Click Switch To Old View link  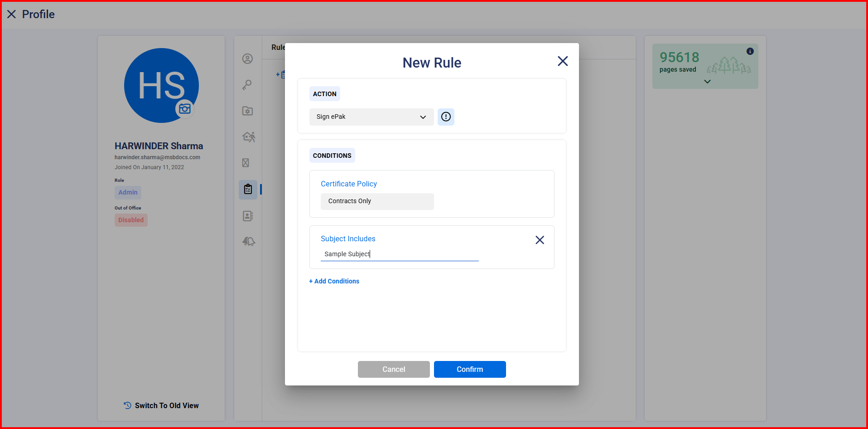[162, 405]
